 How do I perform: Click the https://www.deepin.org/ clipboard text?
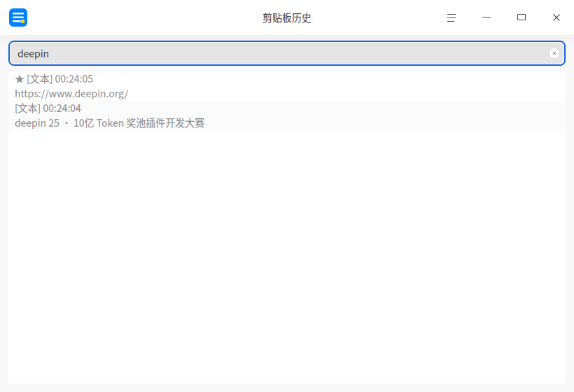[x=71, y=94]
